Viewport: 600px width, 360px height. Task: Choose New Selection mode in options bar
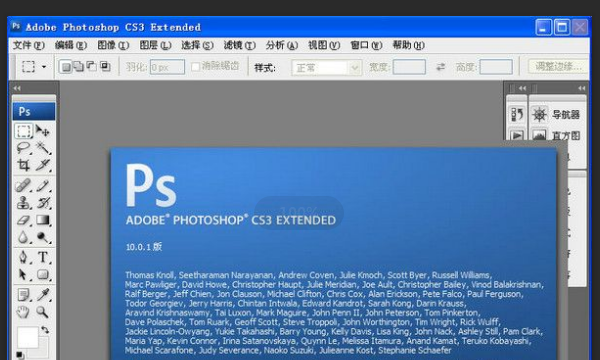click(x=66, y=67)
